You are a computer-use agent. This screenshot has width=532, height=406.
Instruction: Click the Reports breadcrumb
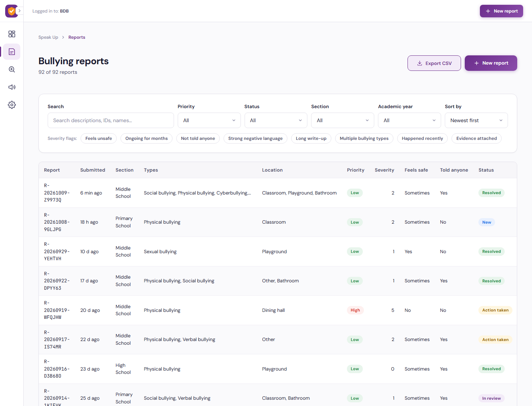[x=77, y=37]
